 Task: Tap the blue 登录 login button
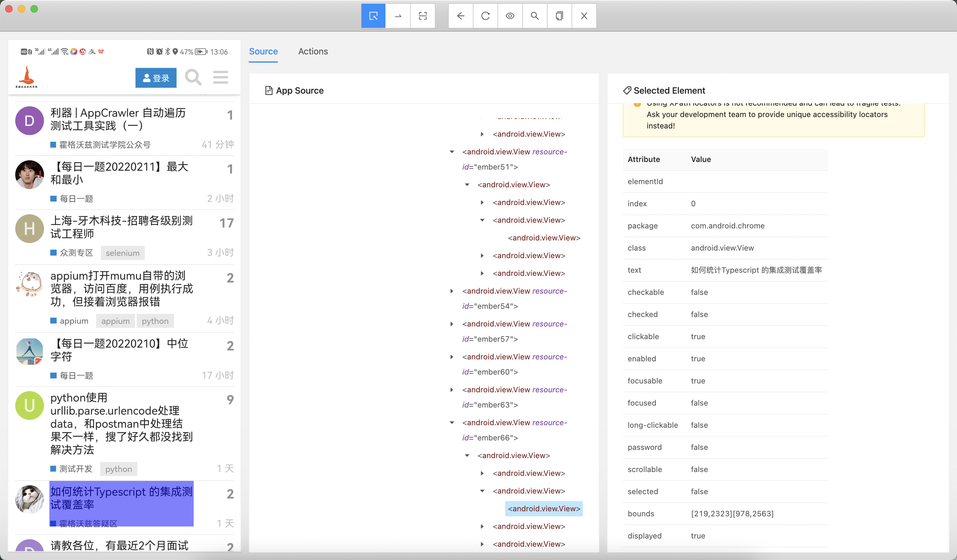pyautogui.click(x=156, y=78)
